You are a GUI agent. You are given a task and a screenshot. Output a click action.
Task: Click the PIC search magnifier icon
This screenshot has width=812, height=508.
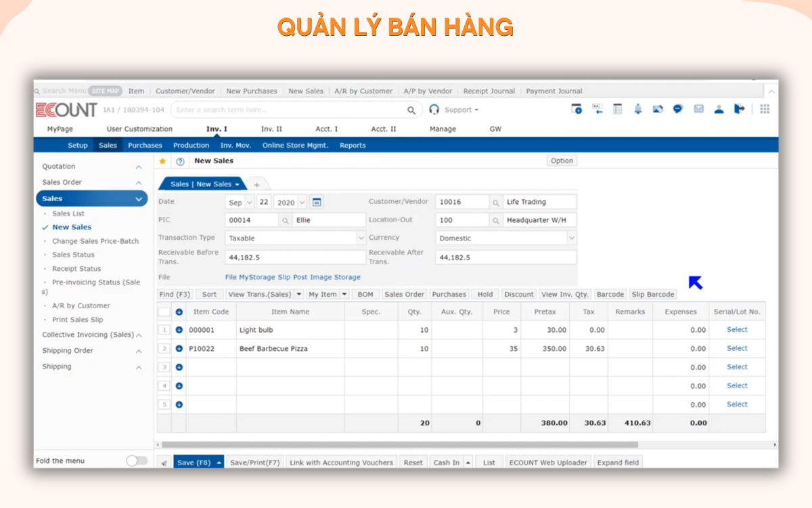(285, 220)
